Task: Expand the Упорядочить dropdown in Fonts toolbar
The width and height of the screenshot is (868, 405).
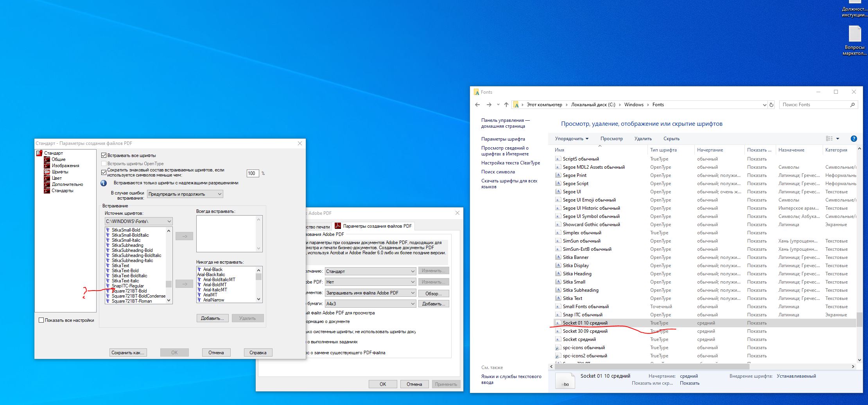Action: pyautogui.click(x=572, y=138)
